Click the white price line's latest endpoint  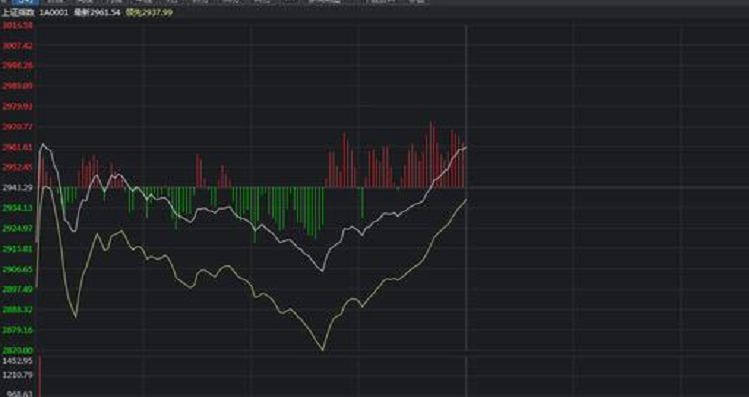click(465, 148)
